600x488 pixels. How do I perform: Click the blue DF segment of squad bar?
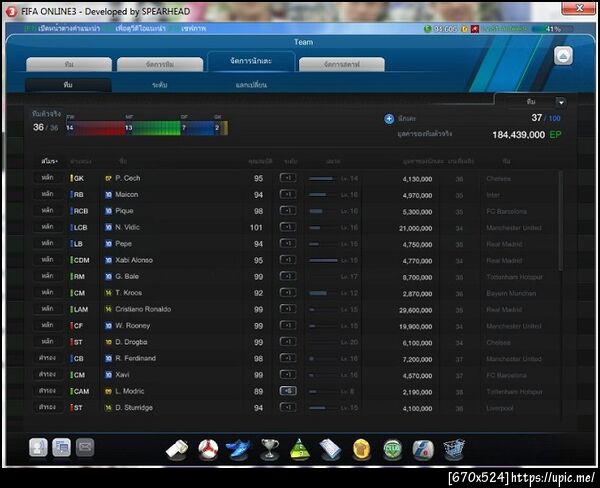[197, 128]
